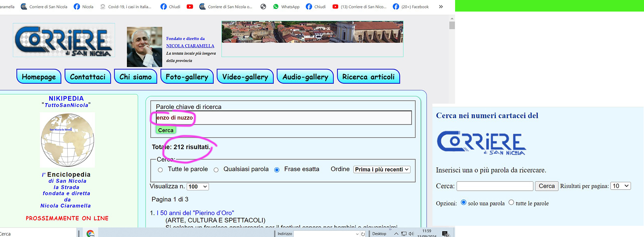This screenshot has height=237, width=644.
Task: Open the WhatsApp bookmark
Action: (x=286, y=7)
